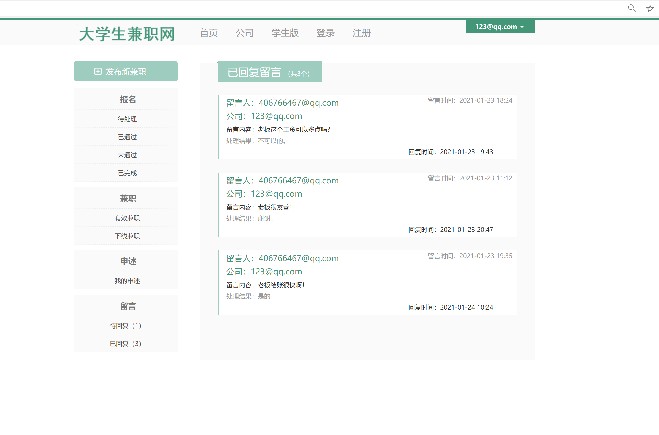Click the 大学生兼职网 site logo
The image size is (659, 435).
127,34
